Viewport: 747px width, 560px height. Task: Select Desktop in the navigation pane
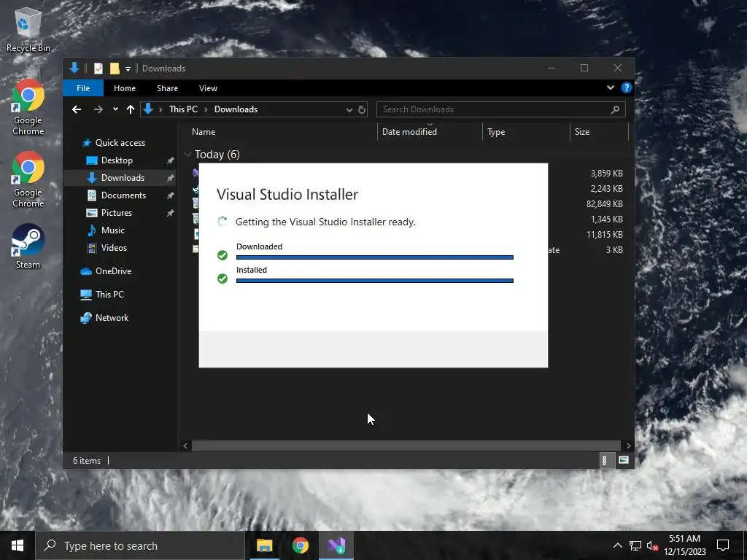117,160
